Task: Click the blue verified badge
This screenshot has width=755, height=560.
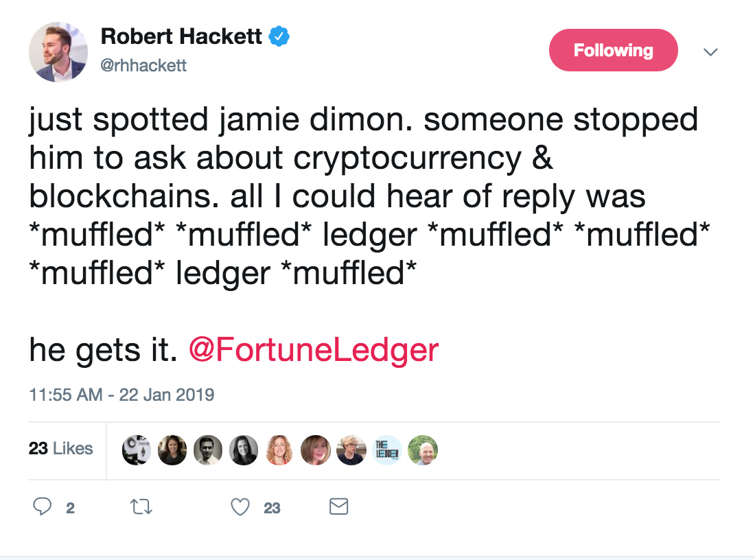Action: click(x=279, y=37)
